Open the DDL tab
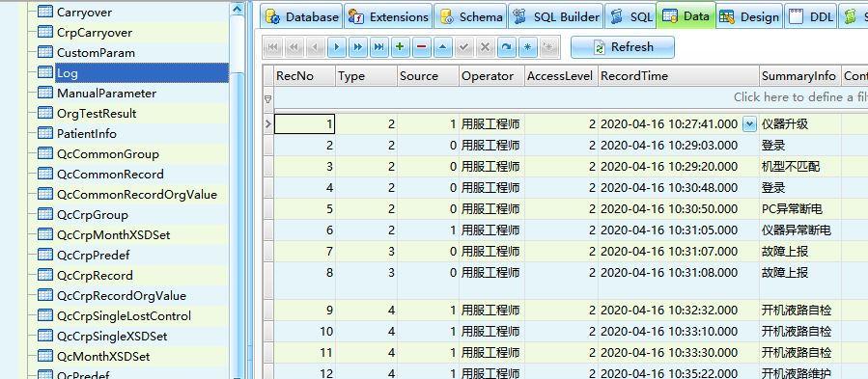This screenshot has width=868, height=379. pos(811,17)
